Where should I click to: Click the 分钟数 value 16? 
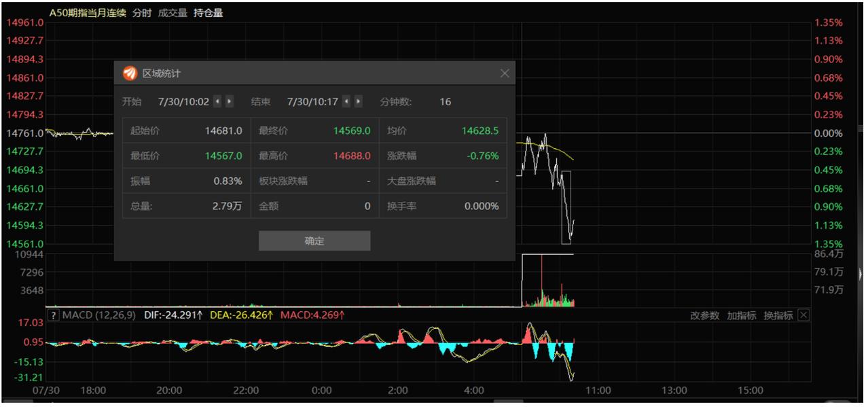[x=445, y=101]
